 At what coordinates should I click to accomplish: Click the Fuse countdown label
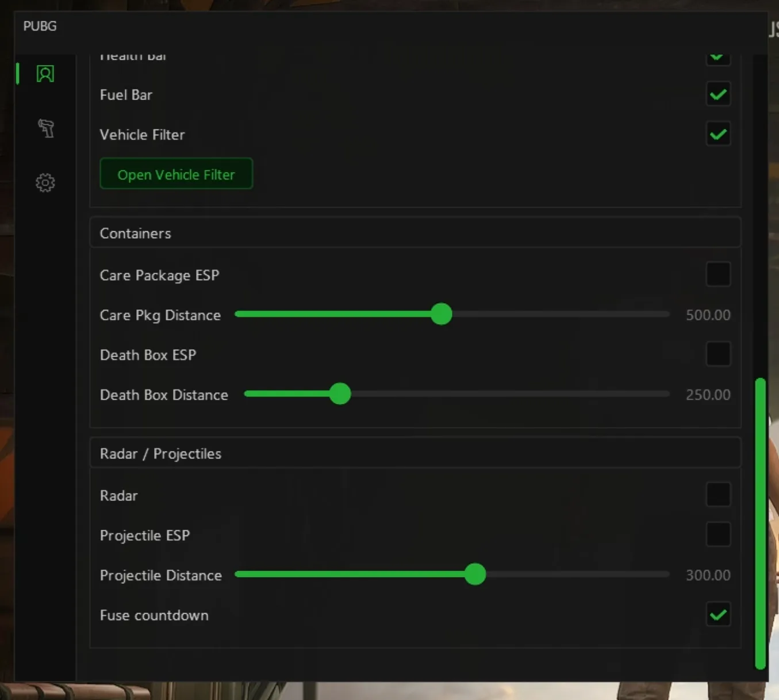[x=154, y=615]
